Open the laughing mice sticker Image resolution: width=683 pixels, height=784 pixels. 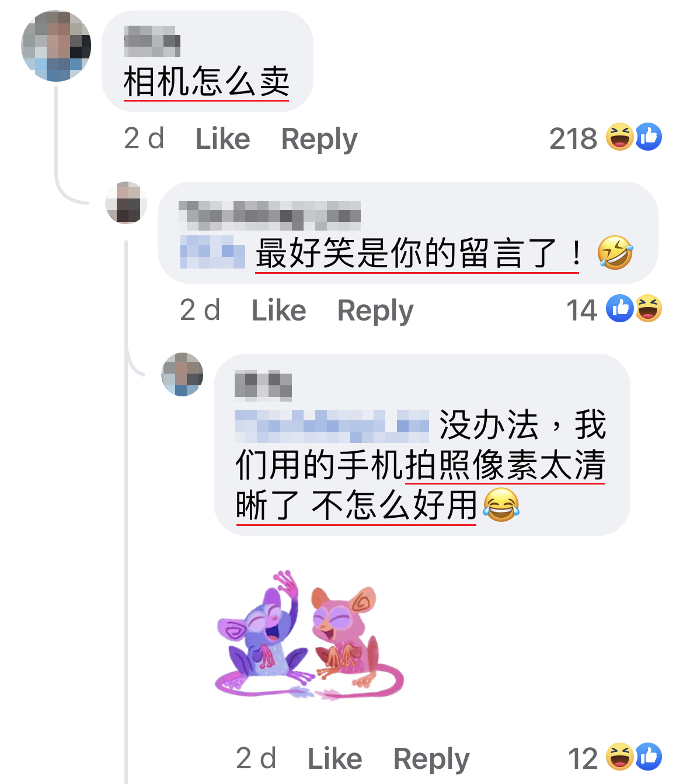pos(310,635)
